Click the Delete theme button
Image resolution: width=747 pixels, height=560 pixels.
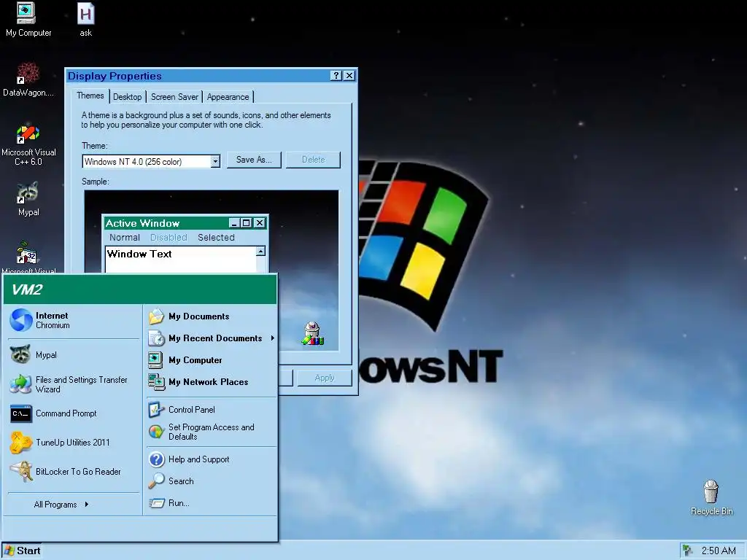[313, 160]
